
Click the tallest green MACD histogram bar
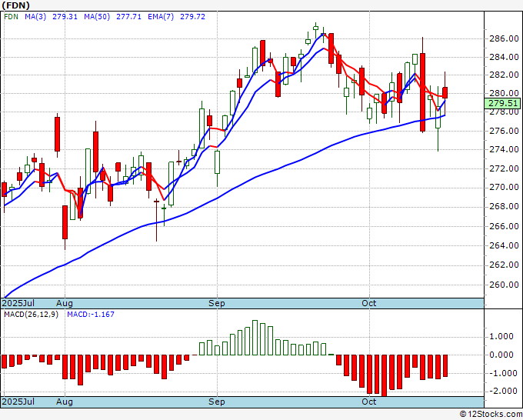coord(255,338)
